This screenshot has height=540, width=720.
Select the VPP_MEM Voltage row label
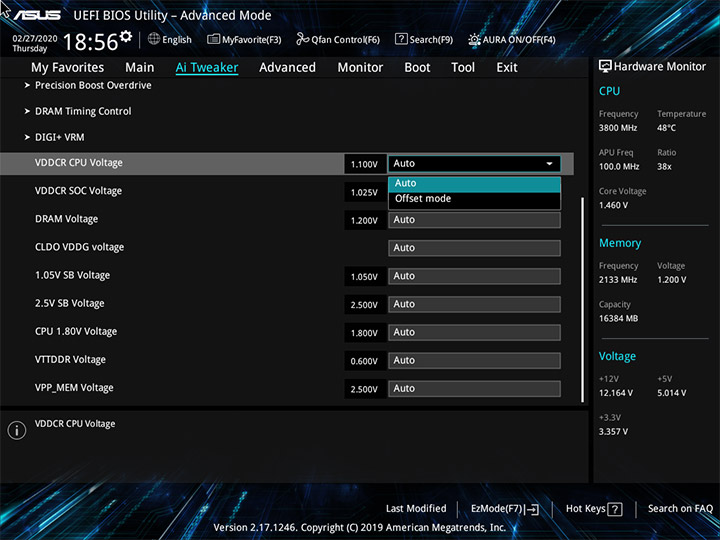tap(74, 388)
